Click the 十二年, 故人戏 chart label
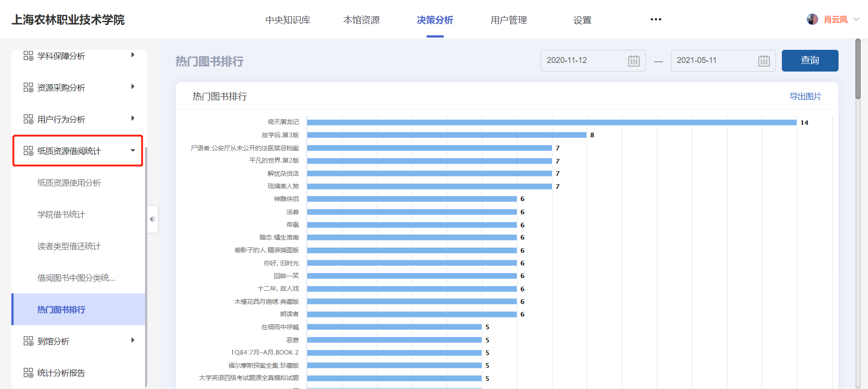Viewport: 868px width, 389px height. coord(278,288)
